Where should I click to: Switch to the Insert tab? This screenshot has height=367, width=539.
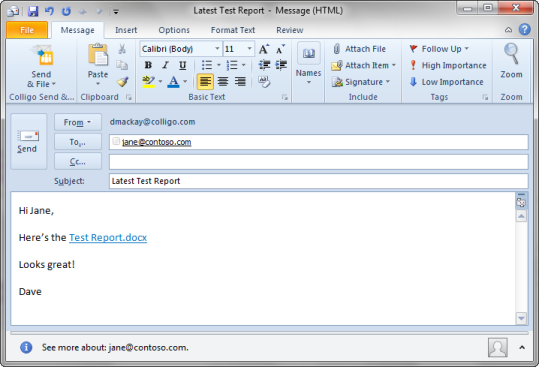pos(126,30)
